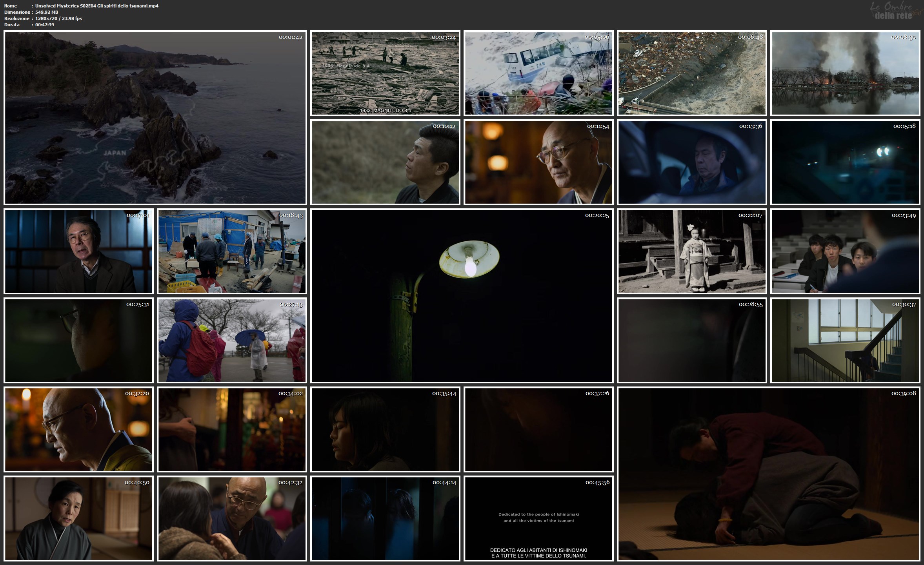
Task: Click the 00:10:12 man in profile thumbnail
Action: (x=385, y=162)
